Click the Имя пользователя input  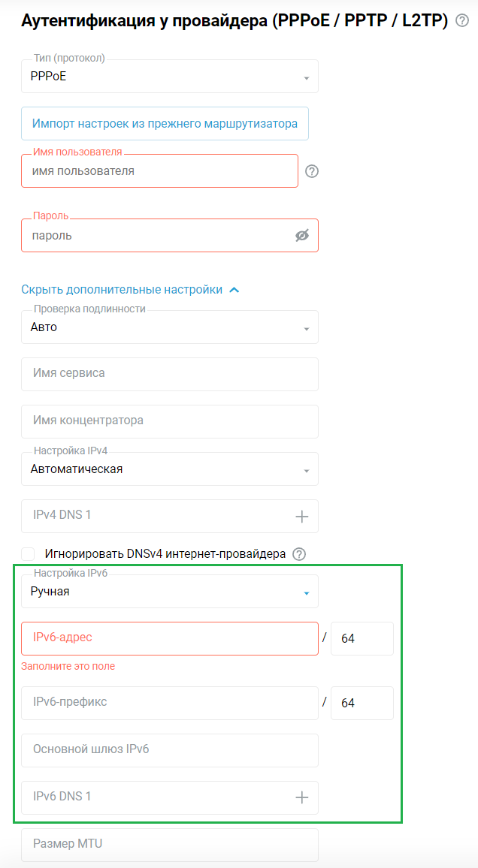(x=150, y=171)
